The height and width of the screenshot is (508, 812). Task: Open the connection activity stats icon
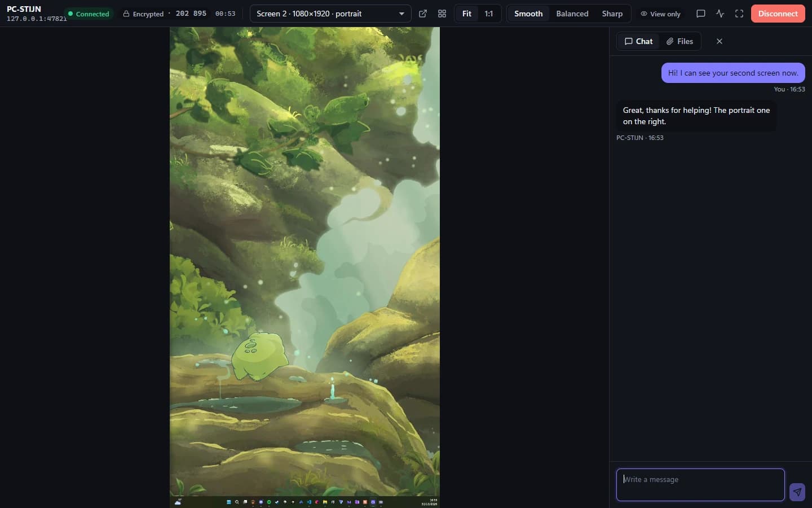(x=720, y=14)
